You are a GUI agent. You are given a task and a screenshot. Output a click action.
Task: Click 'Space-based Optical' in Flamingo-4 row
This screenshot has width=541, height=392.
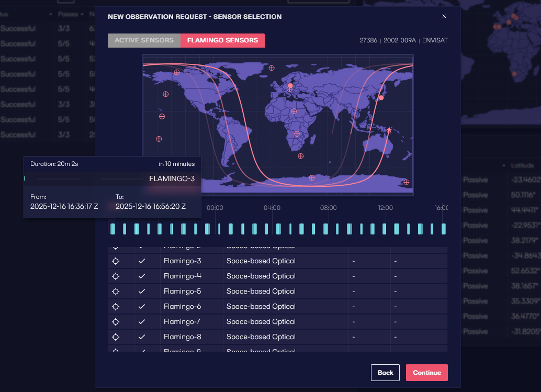point(261,276)
